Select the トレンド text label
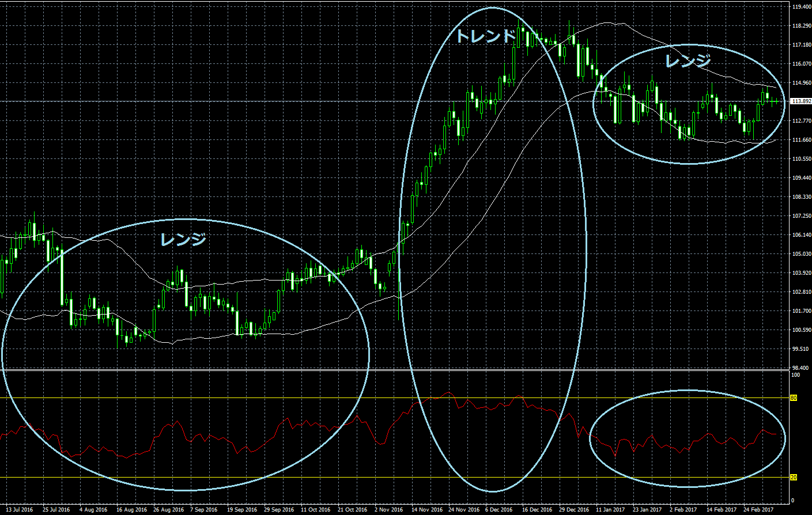 (485, 36)
